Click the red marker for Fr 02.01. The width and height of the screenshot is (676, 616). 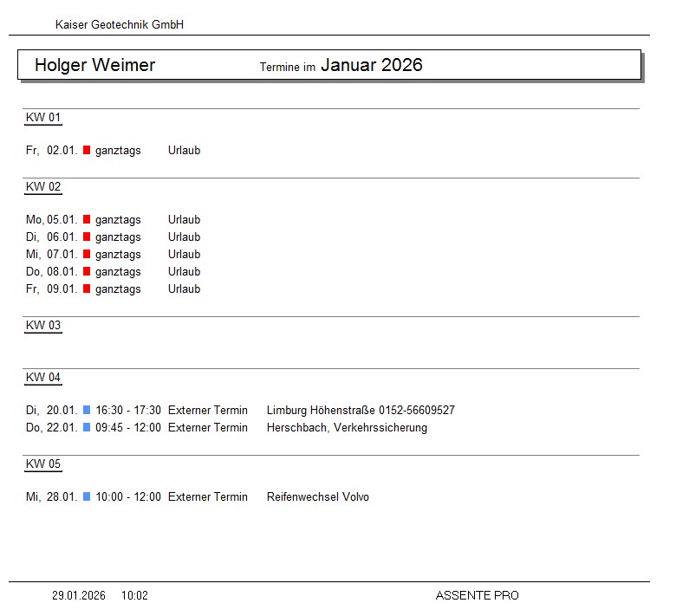[x=87, y=150]
